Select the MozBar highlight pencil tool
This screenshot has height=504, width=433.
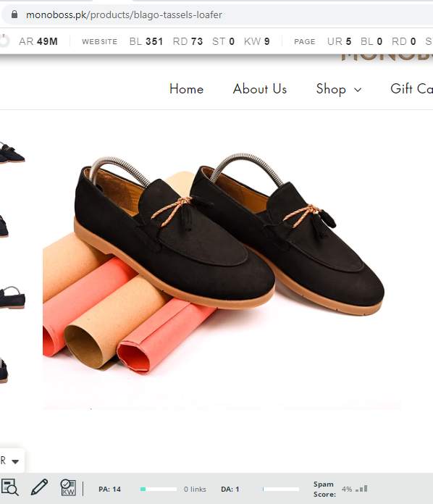pyautogui.click(x=39, y=487)
